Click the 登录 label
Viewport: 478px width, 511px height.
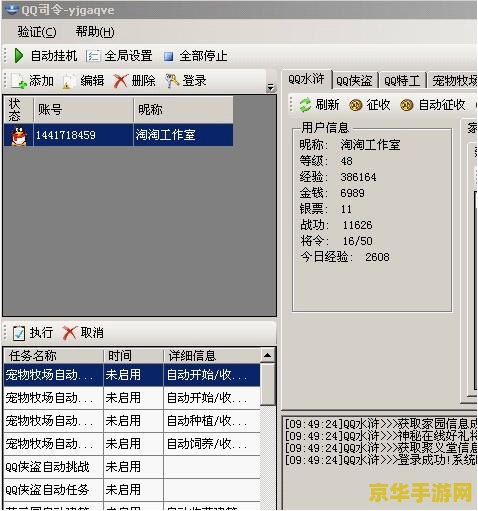click(194, 81)
